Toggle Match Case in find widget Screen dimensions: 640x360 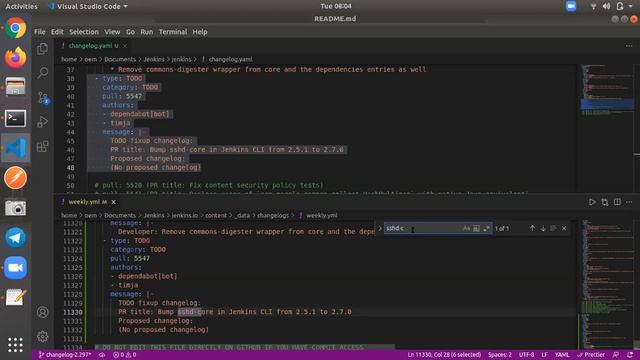[x=466, y=228]
